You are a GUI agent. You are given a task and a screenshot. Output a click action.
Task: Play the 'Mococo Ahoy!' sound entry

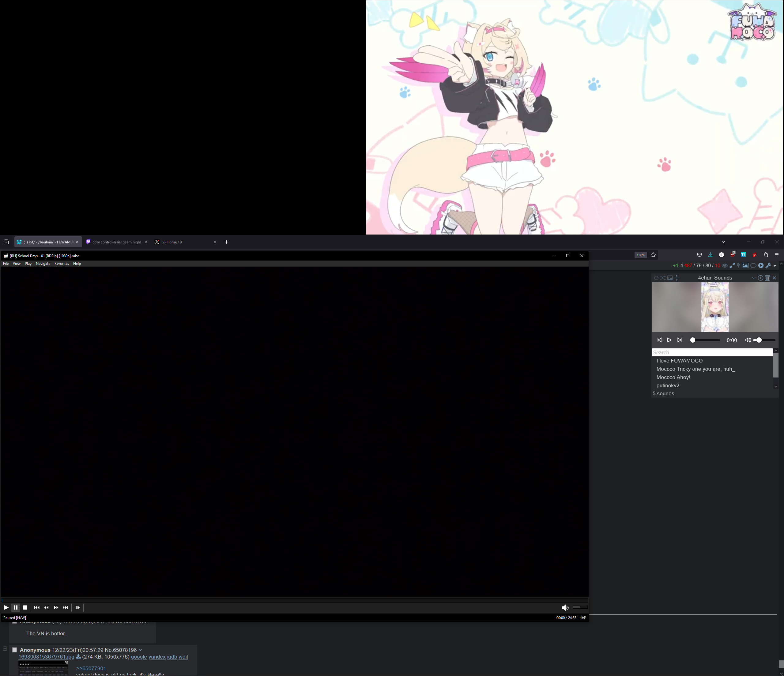pyautogui.click(x=673, y=377)
